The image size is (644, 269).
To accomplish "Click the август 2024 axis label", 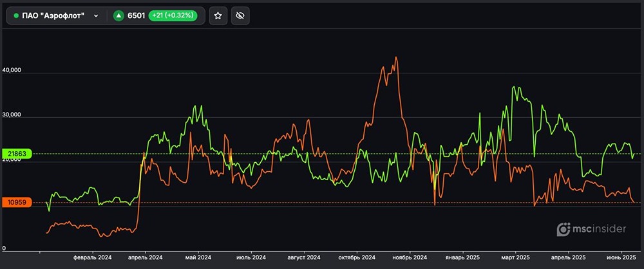I will point(303,257).
